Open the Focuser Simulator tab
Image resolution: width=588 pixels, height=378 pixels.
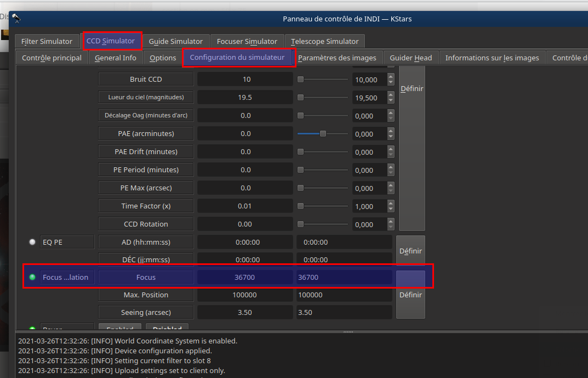[x=247, y=41]
